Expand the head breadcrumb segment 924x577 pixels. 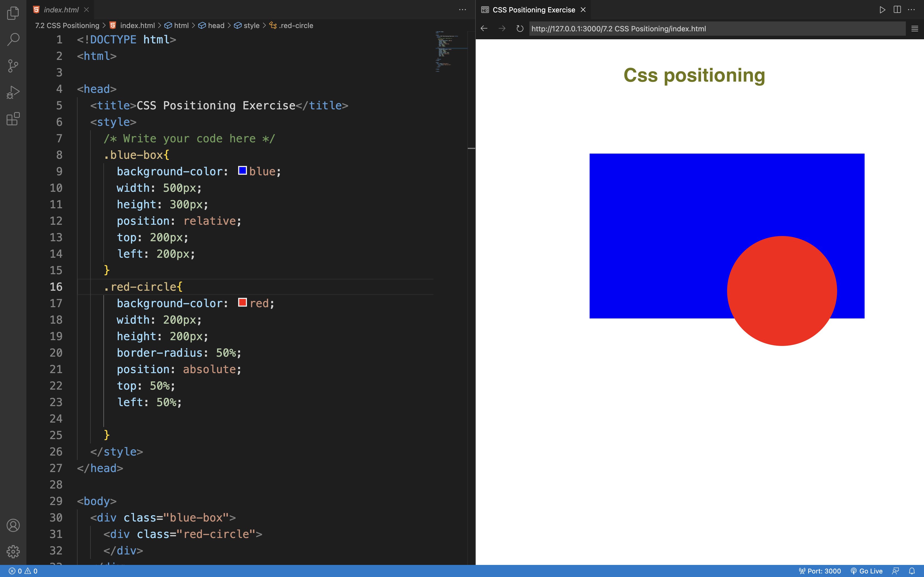click(x=216, y=26)
